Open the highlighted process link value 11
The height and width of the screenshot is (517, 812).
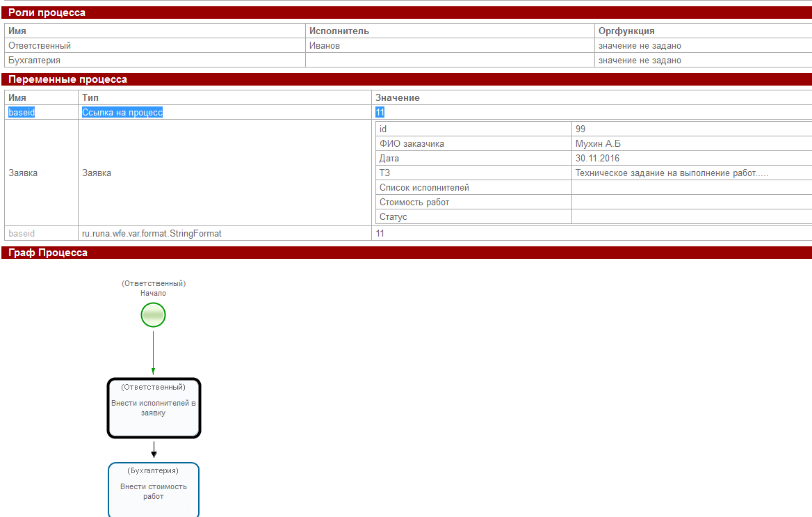tap(380, 112)
